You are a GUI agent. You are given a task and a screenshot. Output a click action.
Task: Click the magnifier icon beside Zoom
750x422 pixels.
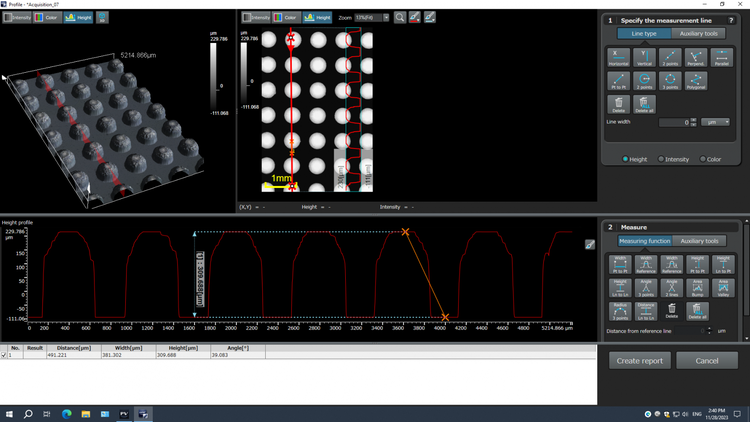[399, 18]
